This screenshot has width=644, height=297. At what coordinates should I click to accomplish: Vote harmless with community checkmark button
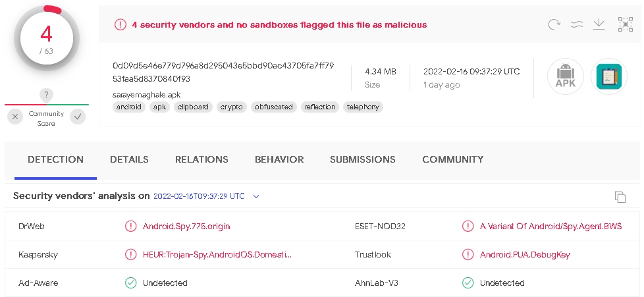coord(78,117)
